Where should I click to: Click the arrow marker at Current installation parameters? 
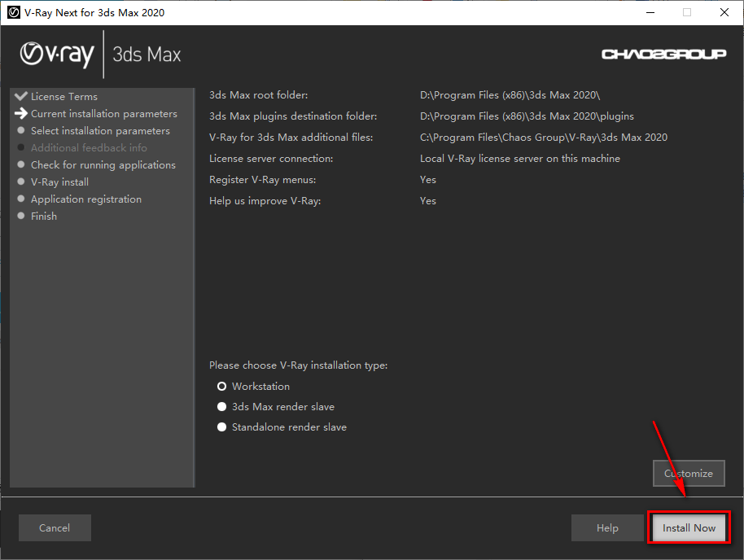click(20, 113)
